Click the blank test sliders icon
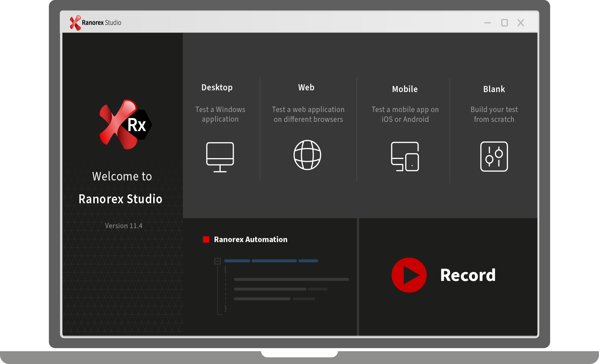The width and height of the screenshot is (599, 364). (x=494, y=156)
